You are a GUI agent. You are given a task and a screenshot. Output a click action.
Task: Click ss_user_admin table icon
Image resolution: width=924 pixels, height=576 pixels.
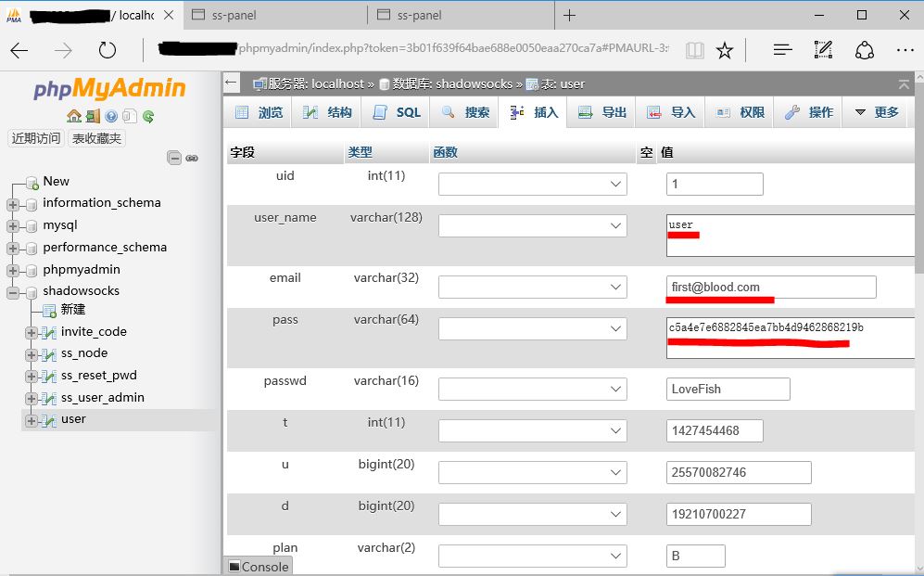click(x=48, y=399)
